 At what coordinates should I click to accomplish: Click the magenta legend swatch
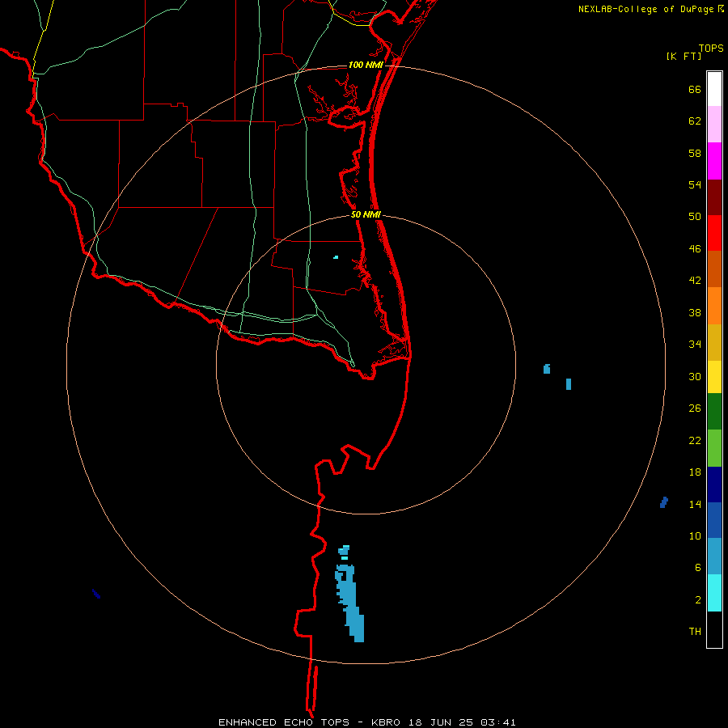[714, 161]
